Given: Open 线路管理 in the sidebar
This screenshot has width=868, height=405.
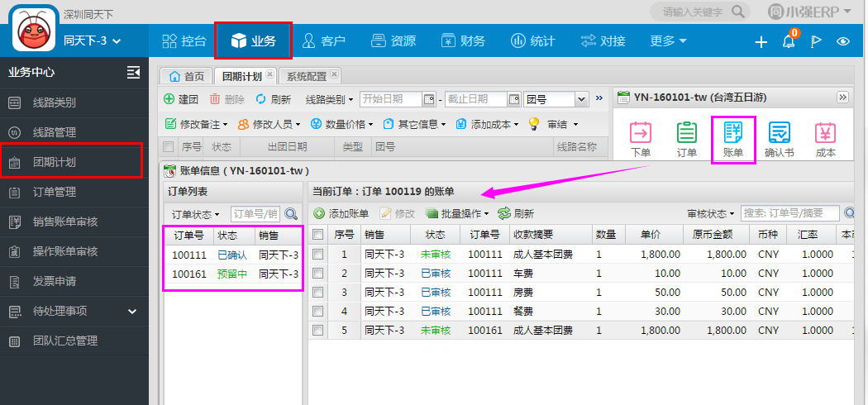Looking at the screenshot, I should (74, 132).
